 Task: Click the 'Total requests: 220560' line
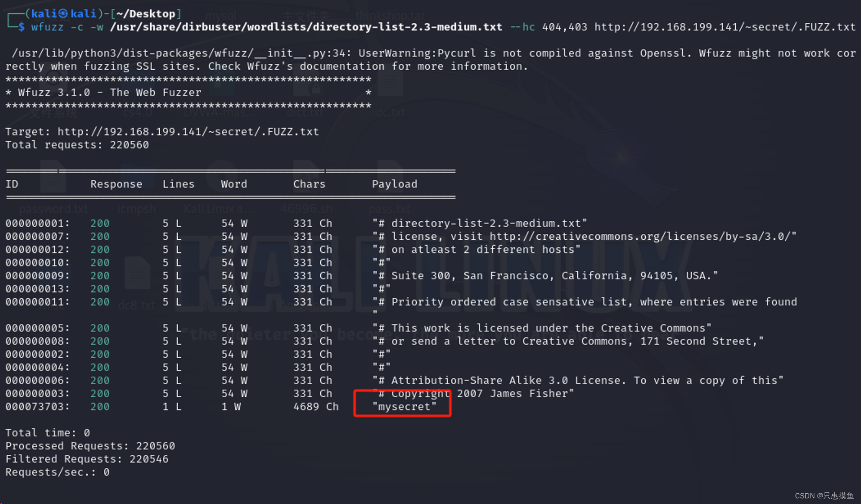point(77,145)
